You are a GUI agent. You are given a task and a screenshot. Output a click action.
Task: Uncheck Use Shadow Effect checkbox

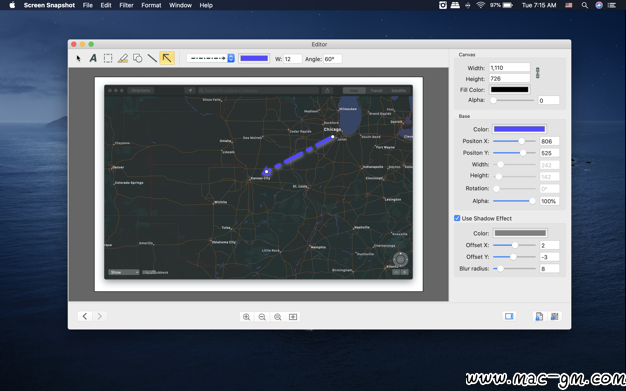pyautogui.click(x=457, y=218)
